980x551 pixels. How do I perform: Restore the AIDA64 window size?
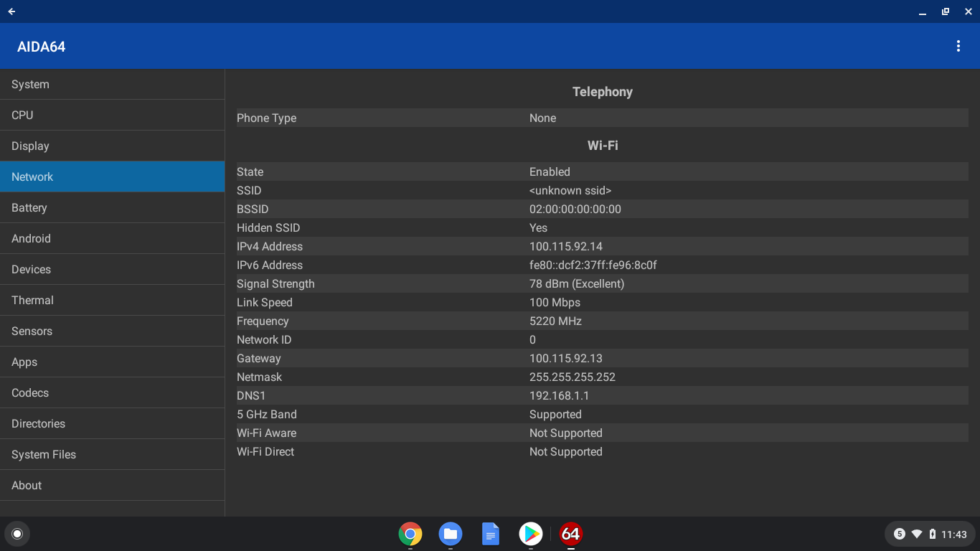pos(946,11)
